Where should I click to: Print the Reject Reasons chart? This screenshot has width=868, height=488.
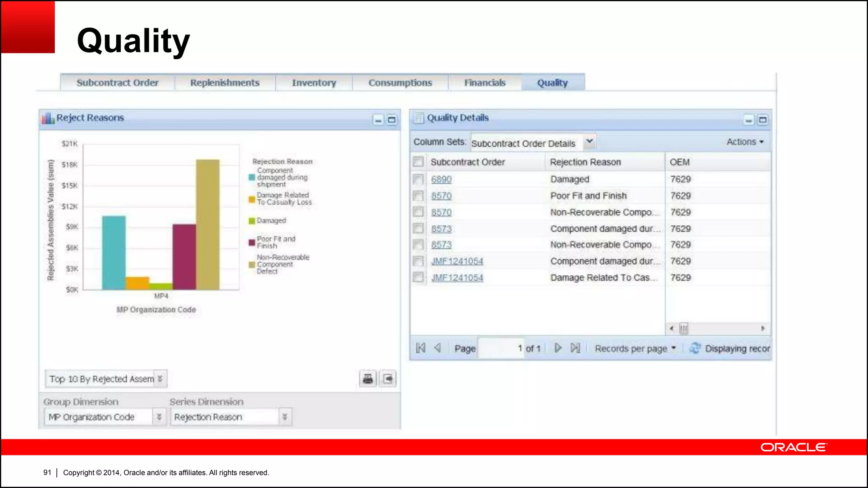point(368,379)
